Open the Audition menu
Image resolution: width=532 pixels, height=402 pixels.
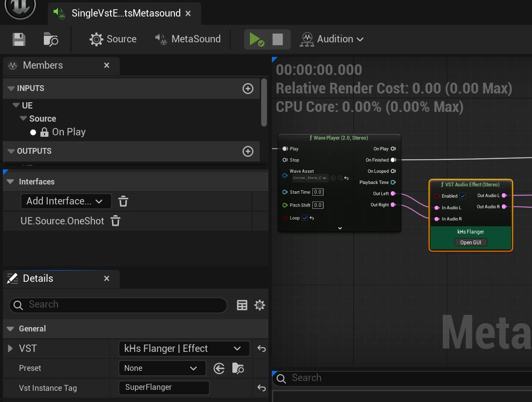pyautogui.click(x=332, y=39)
